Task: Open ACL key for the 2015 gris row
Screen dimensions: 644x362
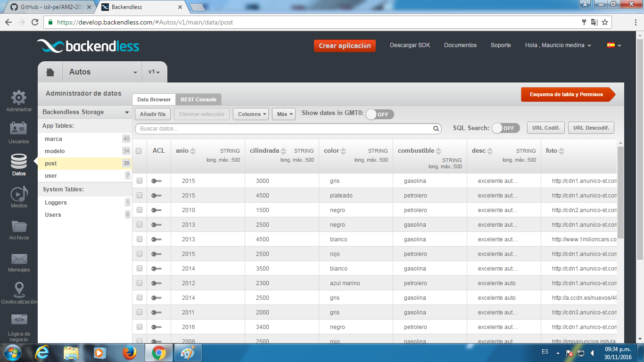Action: (156, 181)
